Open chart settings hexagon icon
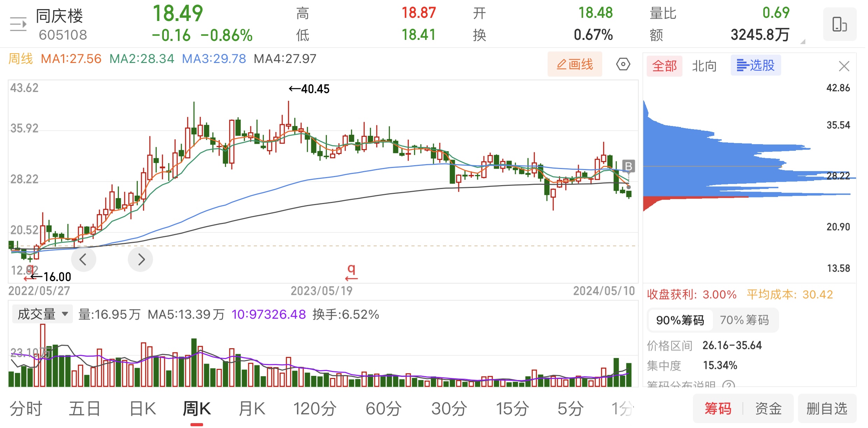Screen dimensions: 868x428 (623, 64)
